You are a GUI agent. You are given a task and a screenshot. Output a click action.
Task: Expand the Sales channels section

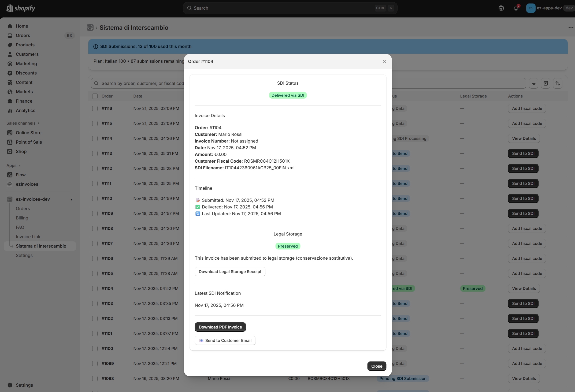38,123
